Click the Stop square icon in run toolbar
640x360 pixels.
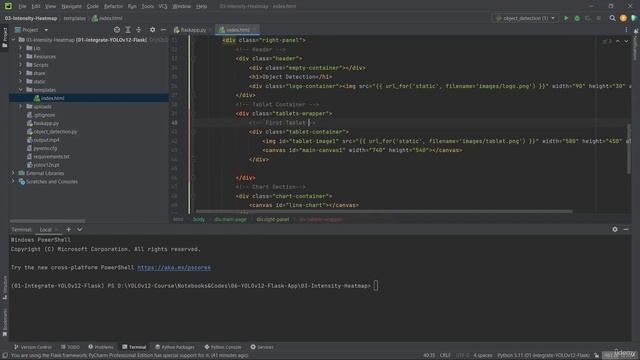(599, 18)
